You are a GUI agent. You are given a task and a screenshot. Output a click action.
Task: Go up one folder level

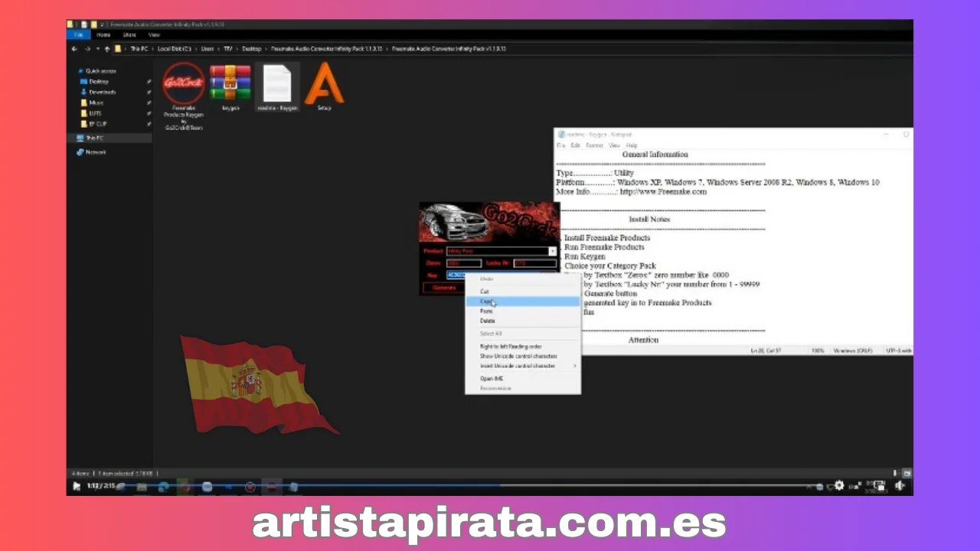click(x=106, y=49)
